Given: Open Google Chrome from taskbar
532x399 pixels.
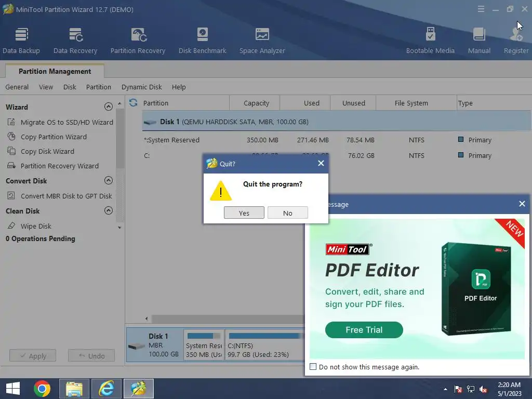Looking at the screenshot, I should pyautogui.click(x=42, y=389).
